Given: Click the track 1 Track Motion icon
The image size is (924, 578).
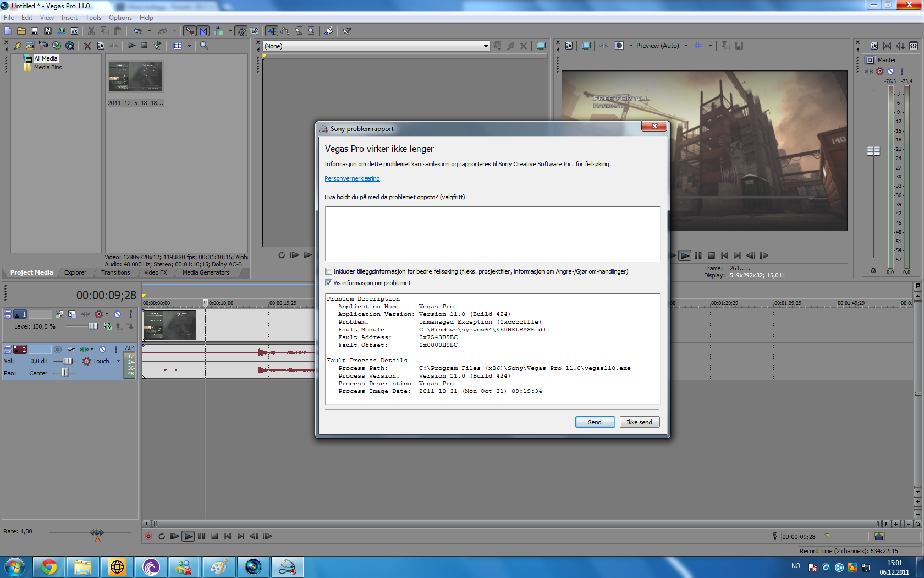Looking at the screenshot, I should pos(72,314).
